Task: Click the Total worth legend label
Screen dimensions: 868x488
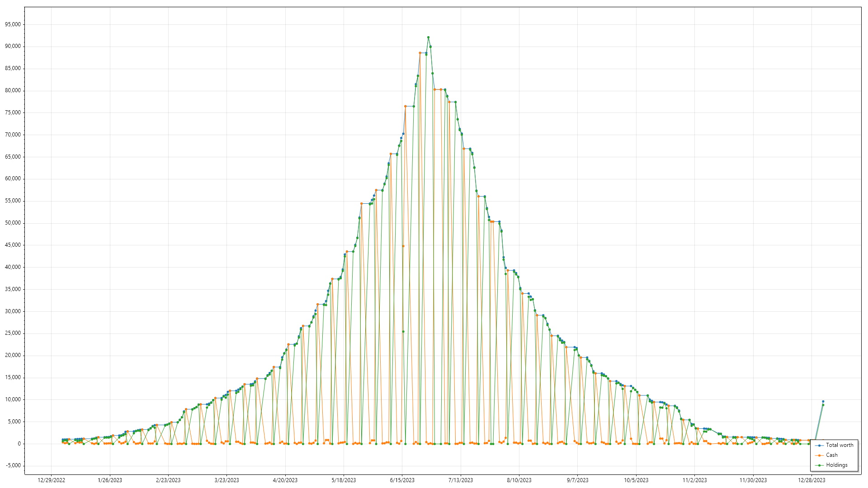Action: coord(840,445)
